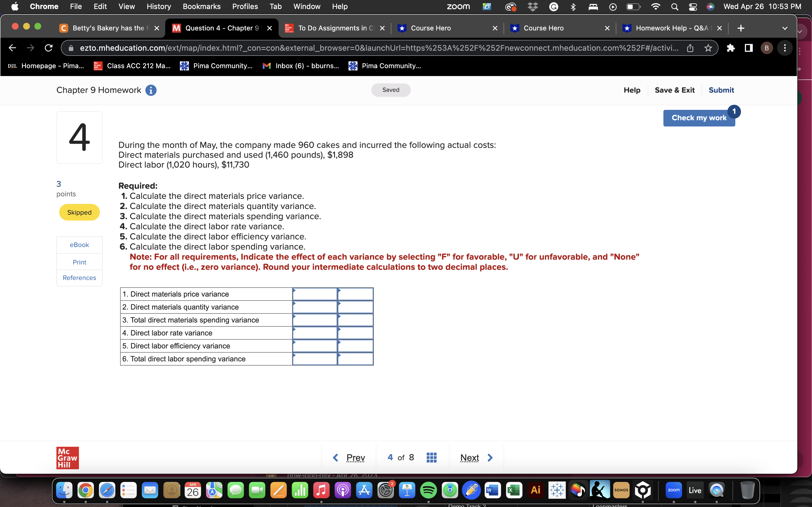Click the bookmark star in the address bar

[708, 48]
